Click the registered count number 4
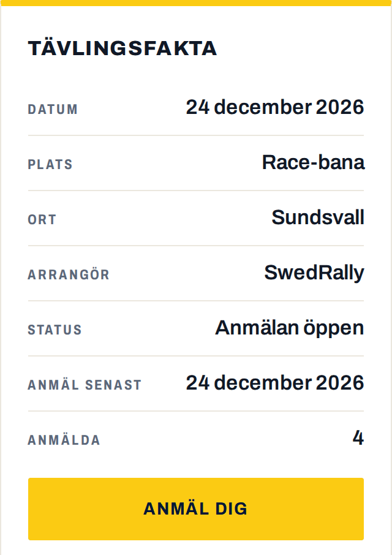392x555 pixels. pyautogui.click(x=358, y=438)
